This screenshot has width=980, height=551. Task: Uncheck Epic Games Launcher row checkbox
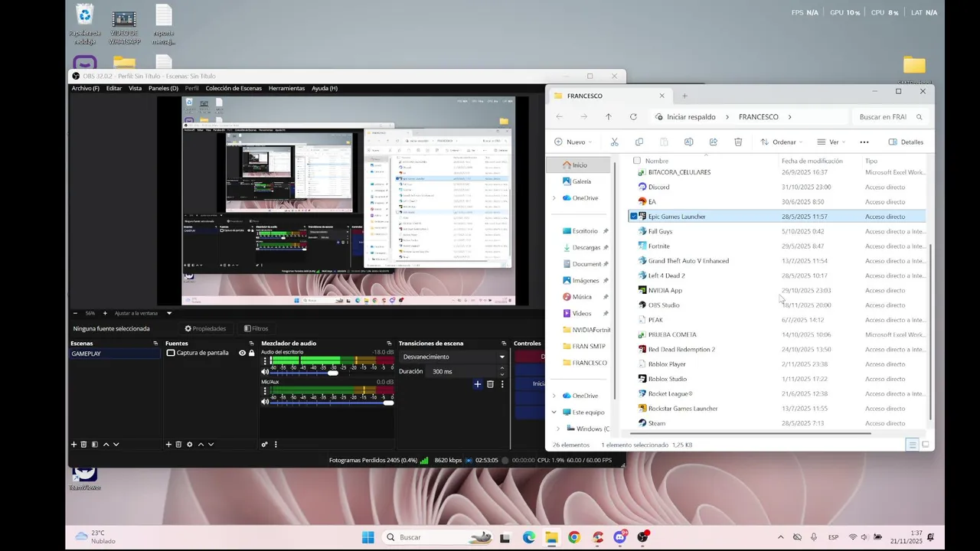tap(633, 217)
